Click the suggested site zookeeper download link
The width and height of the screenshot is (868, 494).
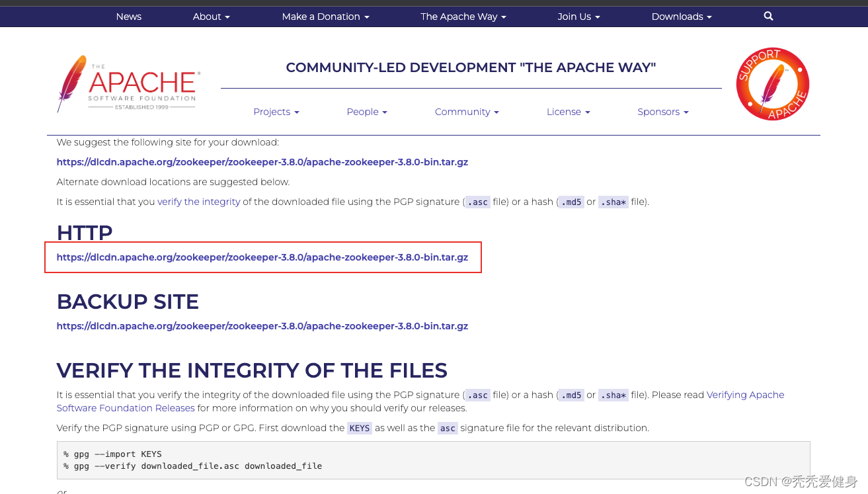[x=262, y=162]
